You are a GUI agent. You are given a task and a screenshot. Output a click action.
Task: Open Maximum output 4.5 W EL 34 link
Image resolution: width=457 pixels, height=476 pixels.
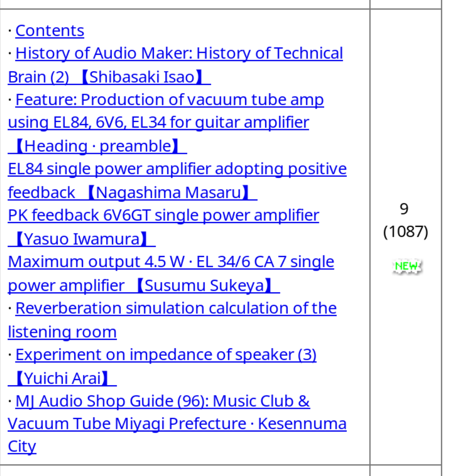tap(171, 262)
